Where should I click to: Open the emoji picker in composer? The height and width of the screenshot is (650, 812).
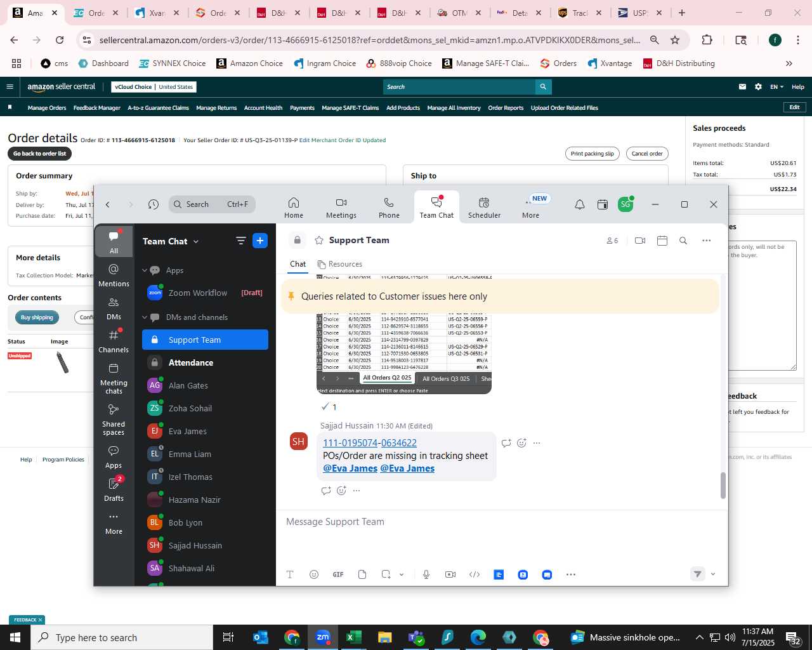314,574
